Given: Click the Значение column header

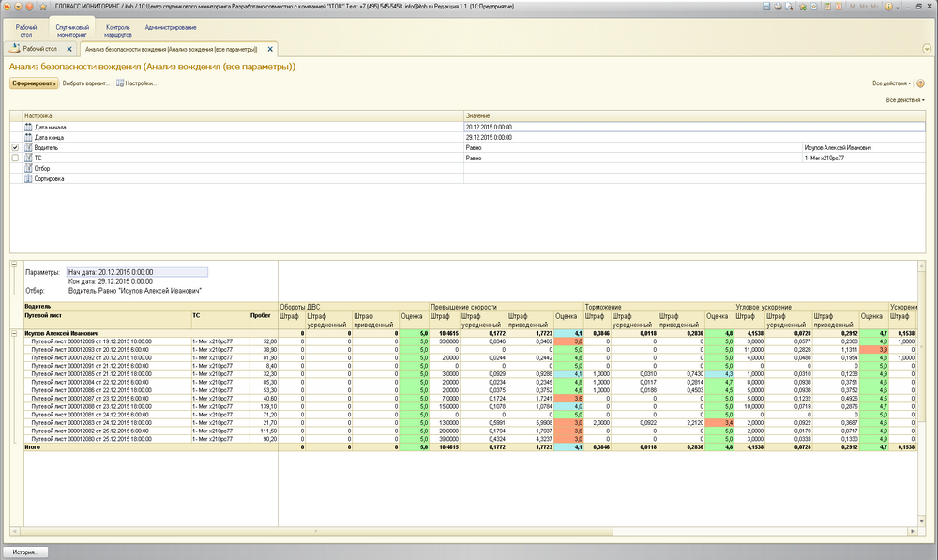Looking at the screenshot, I should click(x=694, y=116).
